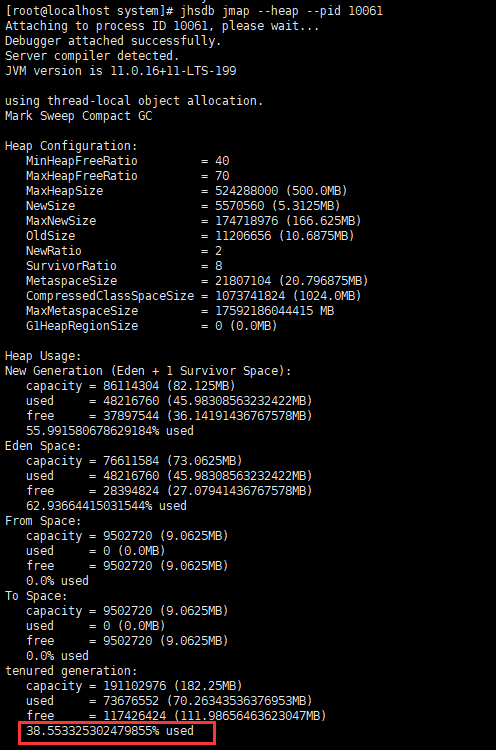Click the Heap Usage heading
This screenshot has height=750, width=496.
[x=43, y=356]
